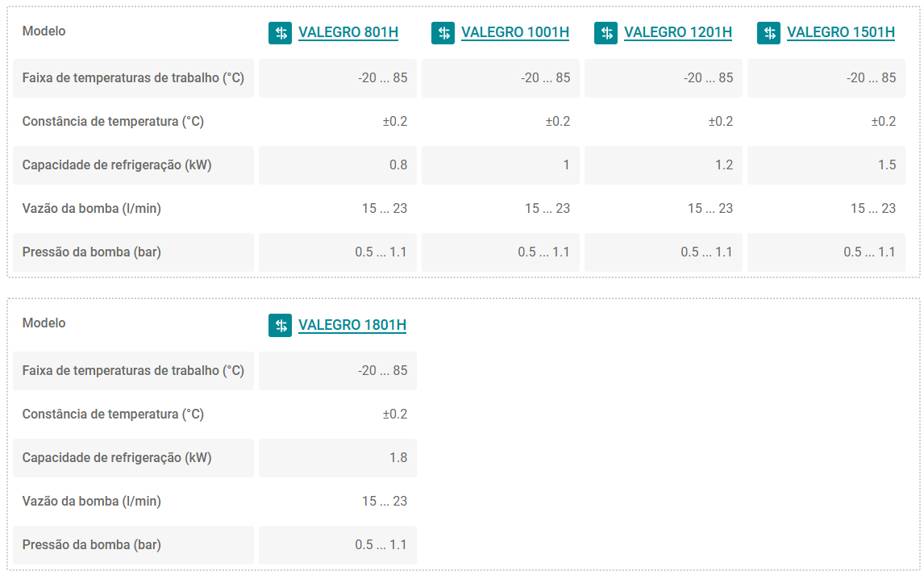
Task: Click the ±0.2 value under VALEGRO 1501H
Action: 884,122
